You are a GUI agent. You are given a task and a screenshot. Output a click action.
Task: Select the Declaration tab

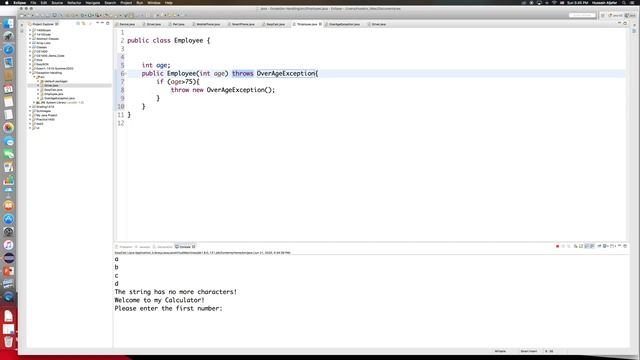(x=163, y=247)
